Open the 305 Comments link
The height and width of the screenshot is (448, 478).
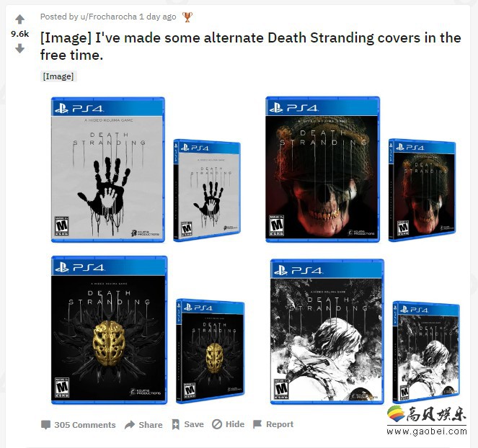click(85, 425)
